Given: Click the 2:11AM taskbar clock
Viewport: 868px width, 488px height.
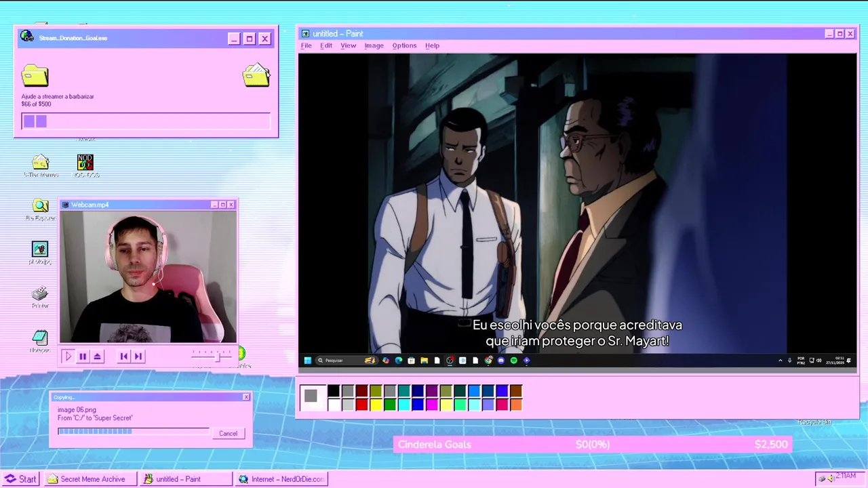Looking at the screenshot, I should pyautogui.click(x=846, y=476).
